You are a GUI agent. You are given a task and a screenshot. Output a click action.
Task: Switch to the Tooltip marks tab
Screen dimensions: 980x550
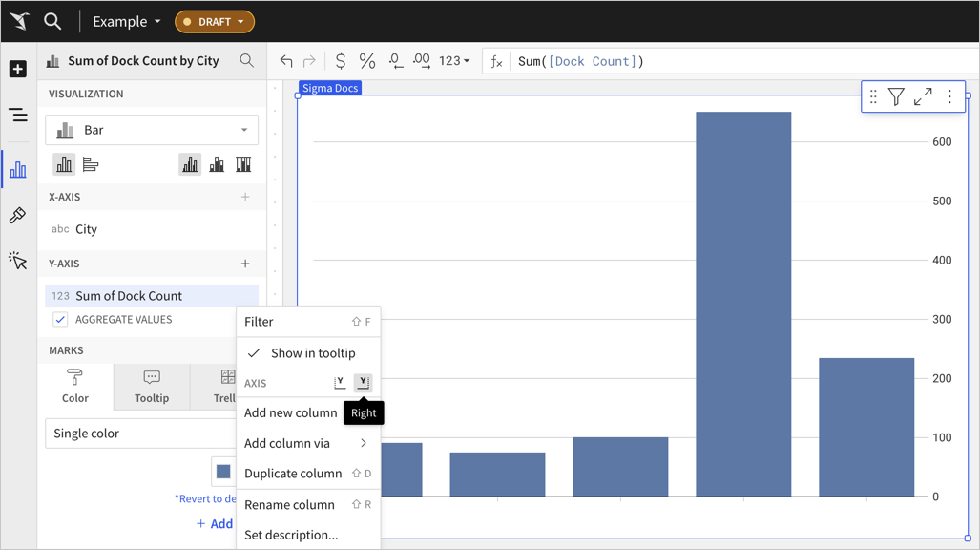[x=152, y=387]
